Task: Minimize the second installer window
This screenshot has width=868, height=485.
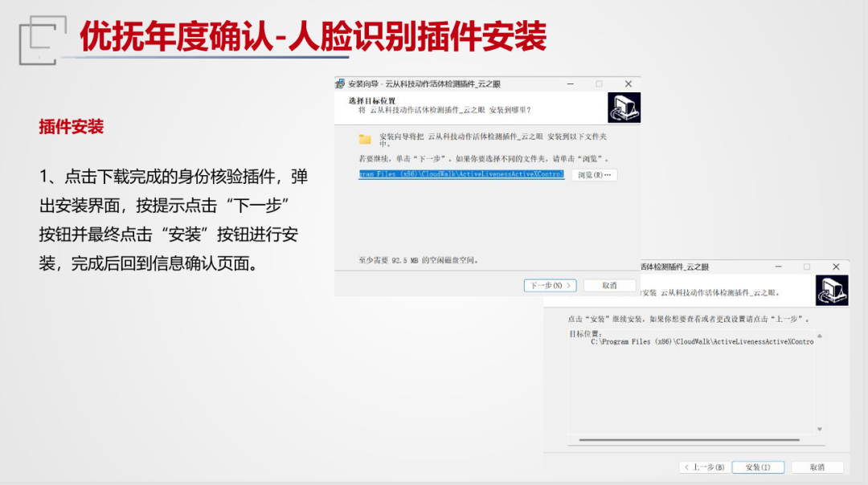Action: [x=778, y=267]
